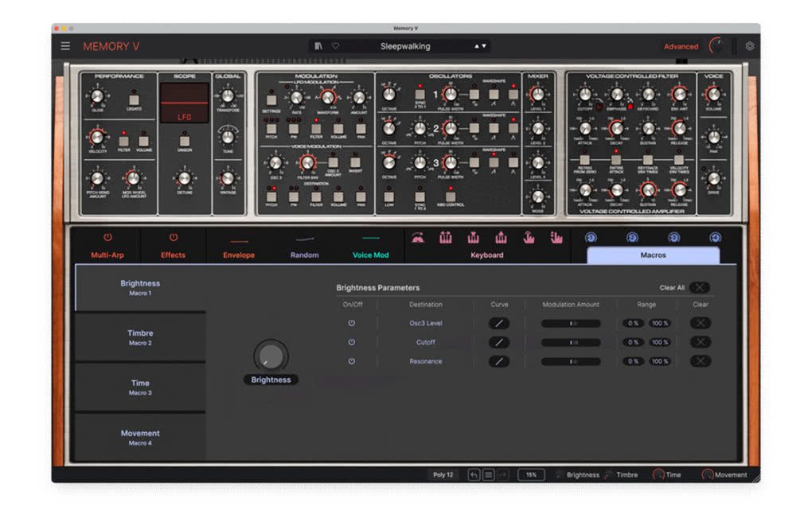Select the Macro 3 circle icon
Image resolution: width=812 pixels, height=510 pixels.
(x=673, y=237)
